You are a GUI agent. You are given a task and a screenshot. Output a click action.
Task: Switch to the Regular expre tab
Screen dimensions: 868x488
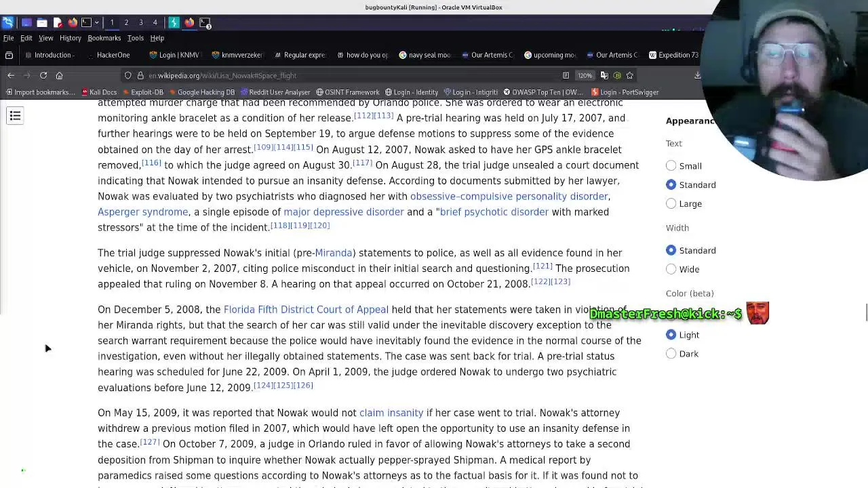coord(300,55)
